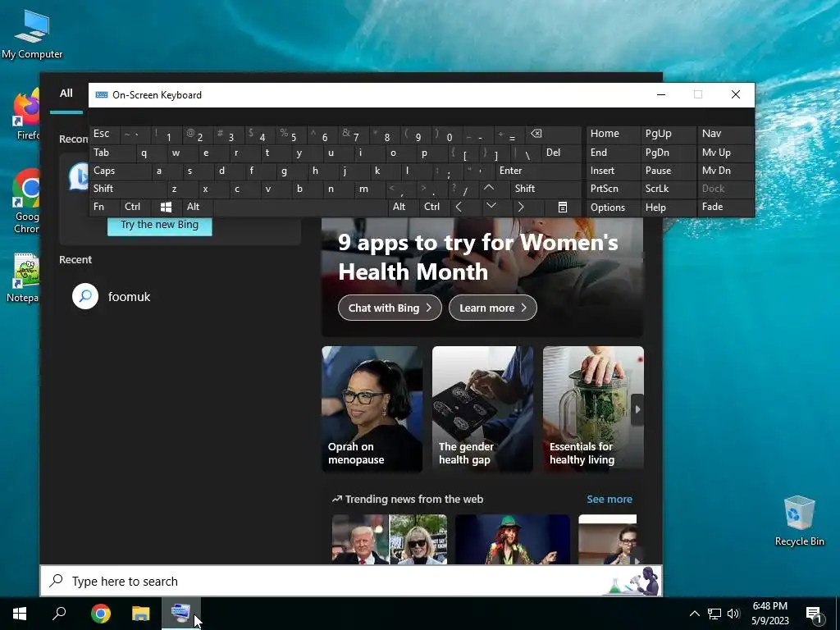Click the search bar magnifier icon
Viewport: 840px width, 630px height.
pos(57,581)
